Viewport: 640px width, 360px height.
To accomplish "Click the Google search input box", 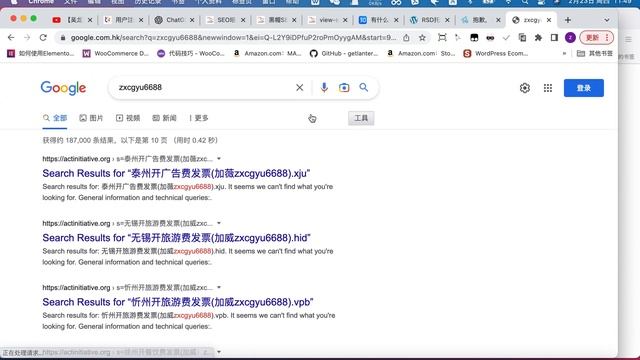I will pyautogui.click(x=204, y=87).
